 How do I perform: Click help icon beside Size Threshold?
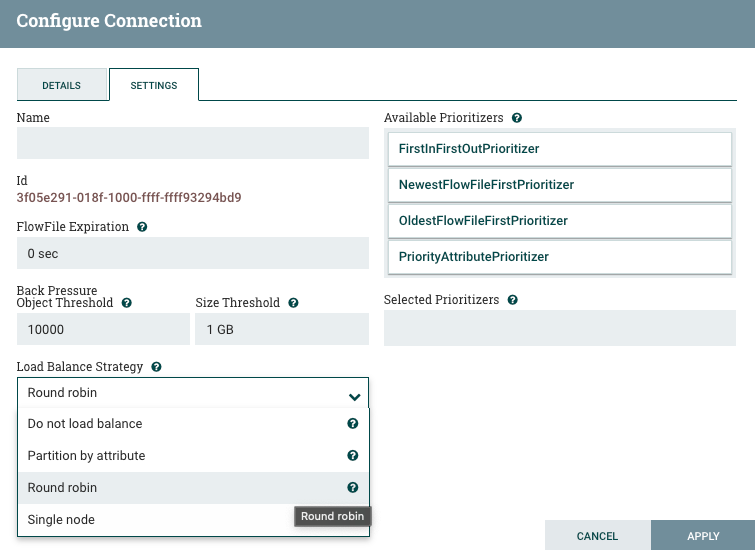pyautogui.click(x=293, y=302)
